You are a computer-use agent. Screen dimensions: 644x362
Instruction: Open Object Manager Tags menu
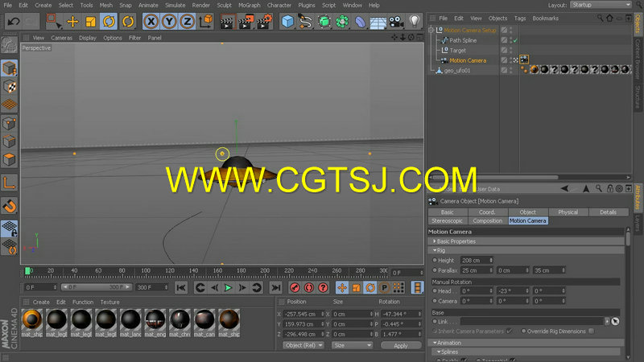pos(520,19)
